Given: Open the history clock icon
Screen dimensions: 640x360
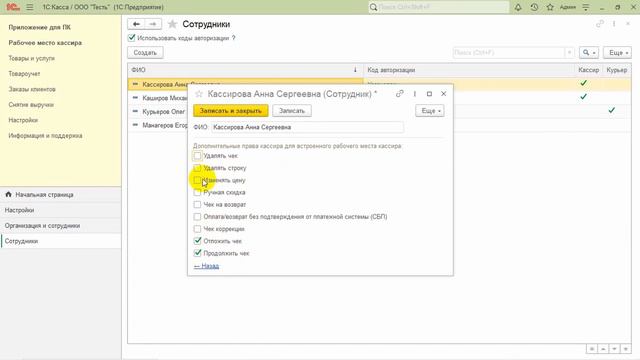Looking at the screenshot, I should click(534, 7).
